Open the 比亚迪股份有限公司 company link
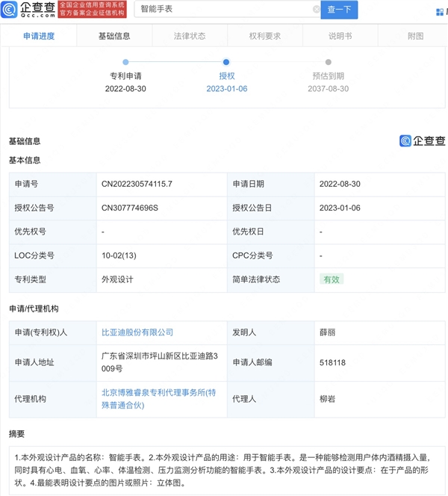The image size is (448, 496). (x=137, y=332)
